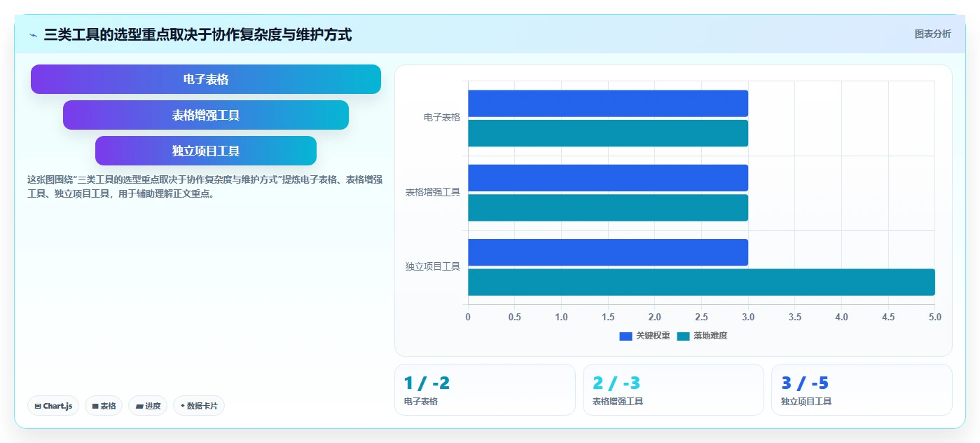Select the 电子表格 gradient pill

tap(206, 79)
